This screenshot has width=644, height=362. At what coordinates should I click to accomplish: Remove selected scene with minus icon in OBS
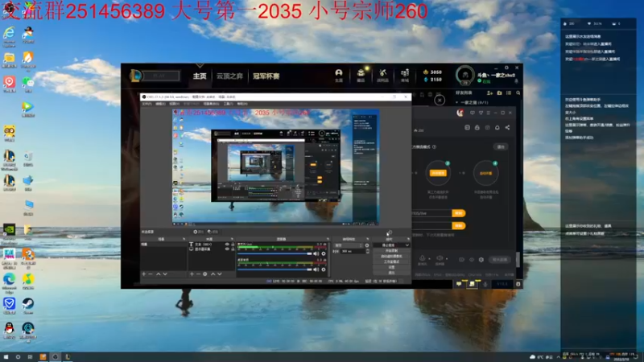pyautogui.click(x=151, y=274)
